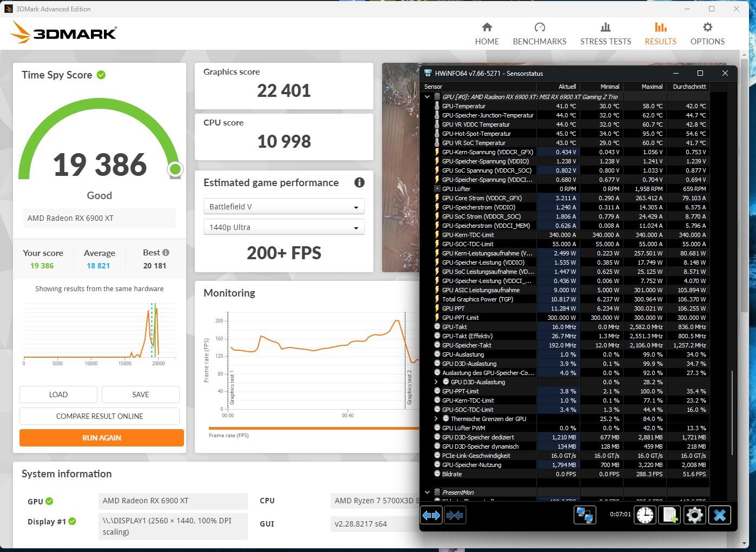756x552 pixels.
Task: Click the 3DMark title bar app icon
Action: coord(8,9)
